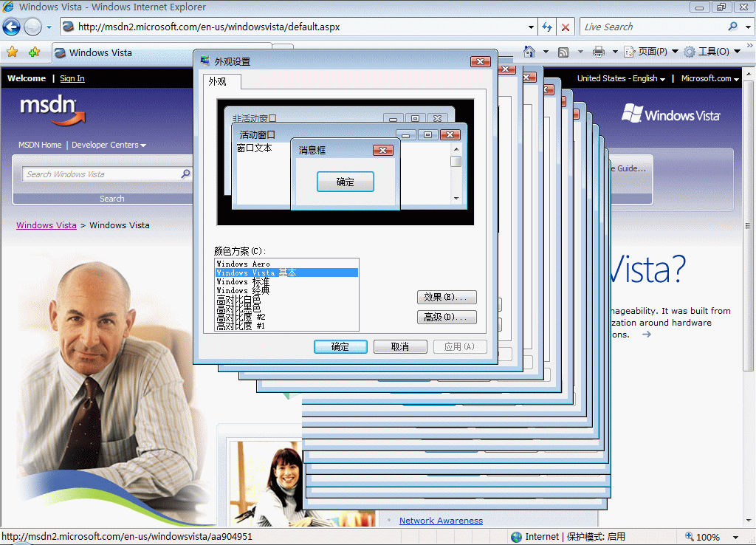Open the Live Search options dropdown
Screen dimensions: 756x545
pos(748,27)
